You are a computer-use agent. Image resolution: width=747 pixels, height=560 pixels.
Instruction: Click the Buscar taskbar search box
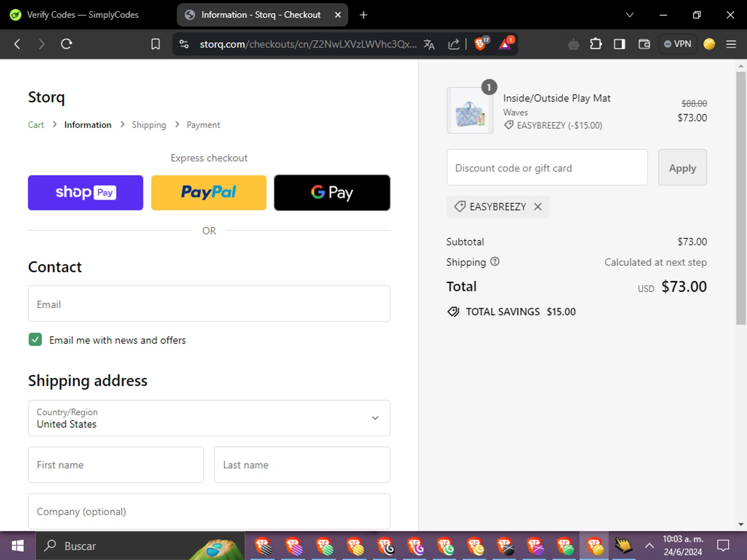point(140,546)
